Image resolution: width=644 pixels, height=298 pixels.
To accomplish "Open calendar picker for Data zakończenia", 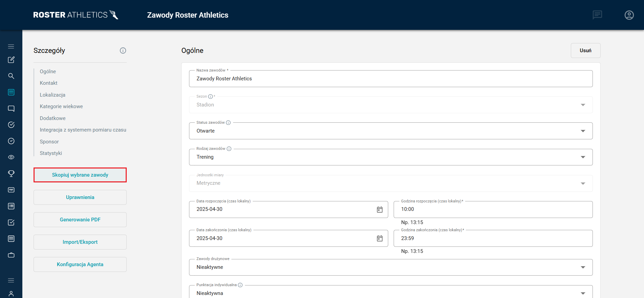I will click(x=380, y=238).
